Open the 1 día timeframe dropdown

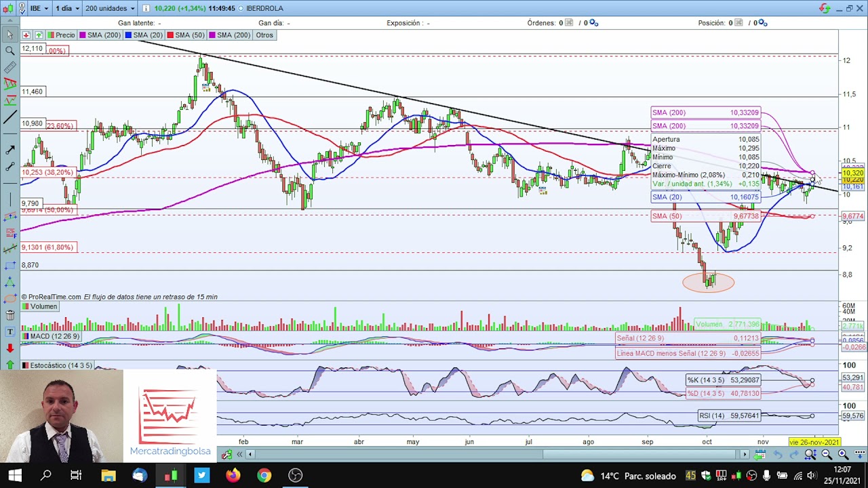pyautogui.click(x=67, y=8)
